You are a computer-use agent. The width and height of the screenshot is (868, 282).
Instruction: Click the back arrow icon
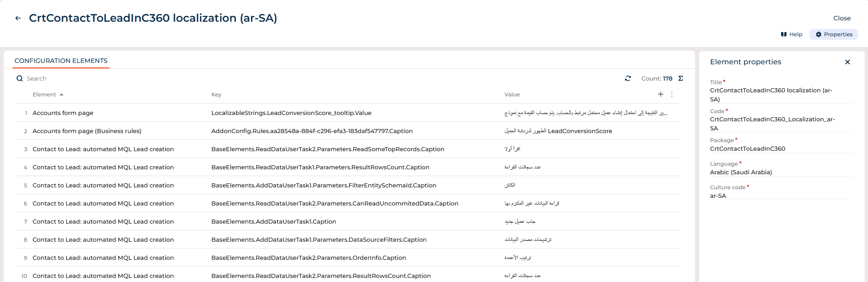[x=18, y=18]
